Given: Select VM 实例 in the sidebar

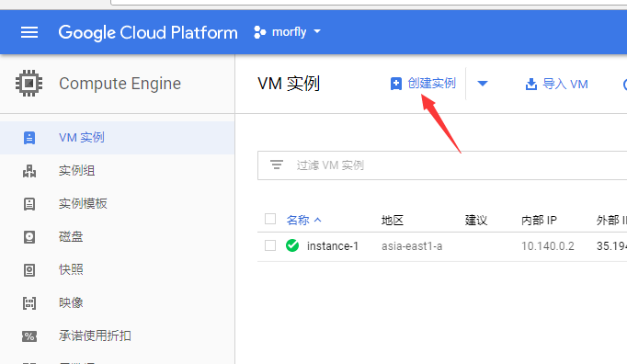Looking at the screenshot, I should click(82, 138).
